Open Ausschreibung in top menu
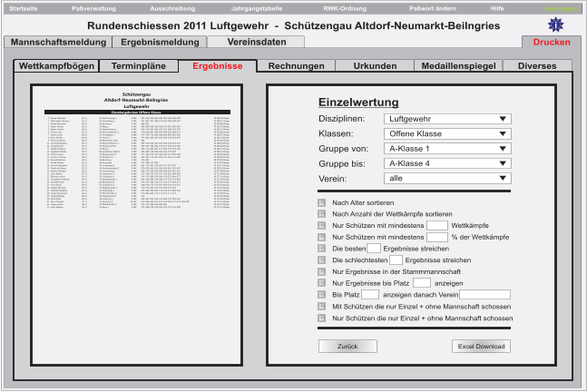Image resolution: width=587 pixels, height=392 pixels. point(172,8)
